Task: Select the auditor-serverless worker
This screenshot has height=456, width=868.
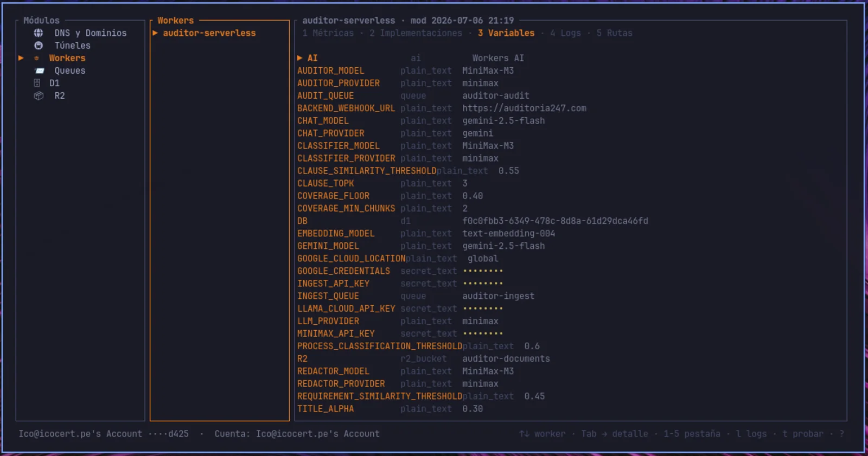Action: tap(209, 33)
